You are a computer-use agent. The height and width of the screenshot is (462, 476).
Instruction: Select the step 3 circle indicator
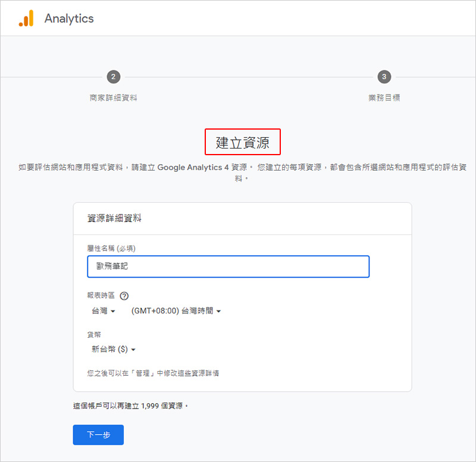pyautogui.click(x=384, y=77)
